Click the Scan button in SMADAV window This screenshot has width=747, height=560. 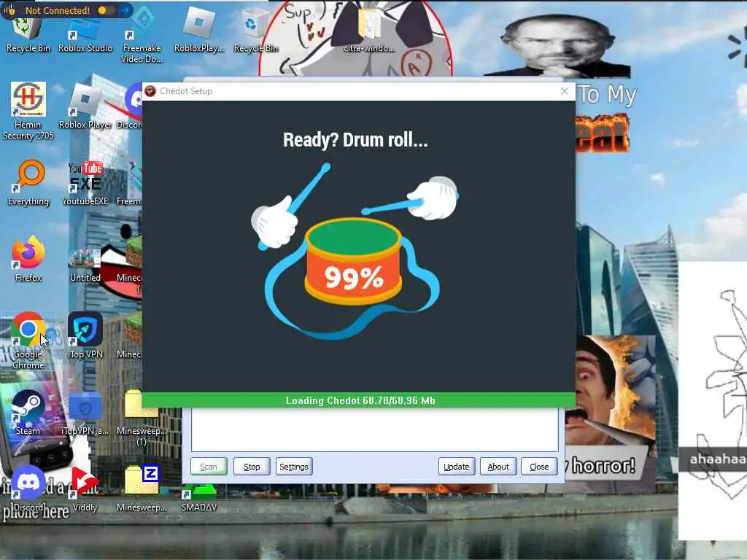tap(209, 467)
